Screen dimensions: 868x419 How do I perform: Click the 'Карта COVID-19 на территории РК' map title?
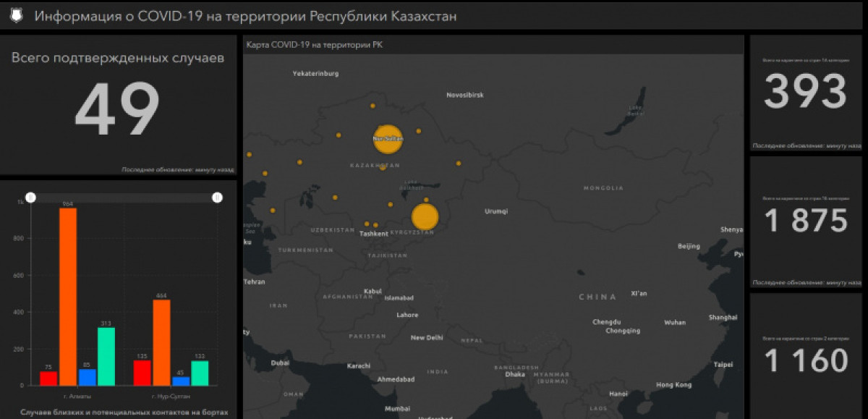pos(315,45)
